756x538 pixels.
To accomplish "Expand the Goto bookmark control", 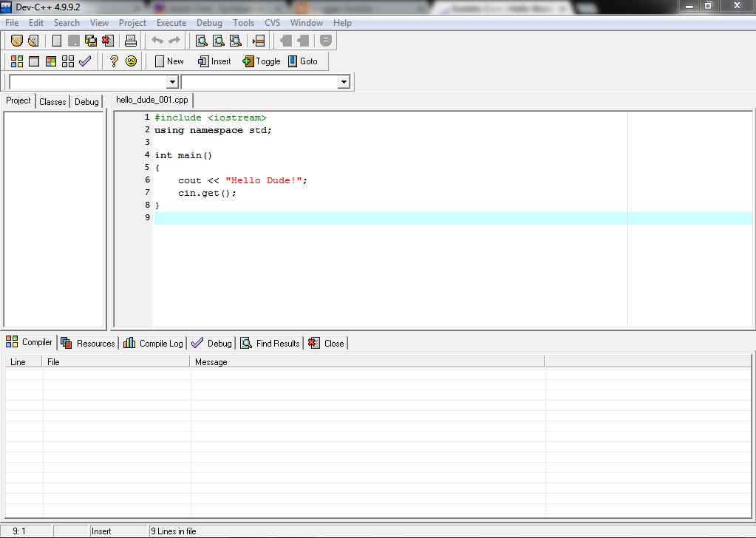I will tap(304, 61).
